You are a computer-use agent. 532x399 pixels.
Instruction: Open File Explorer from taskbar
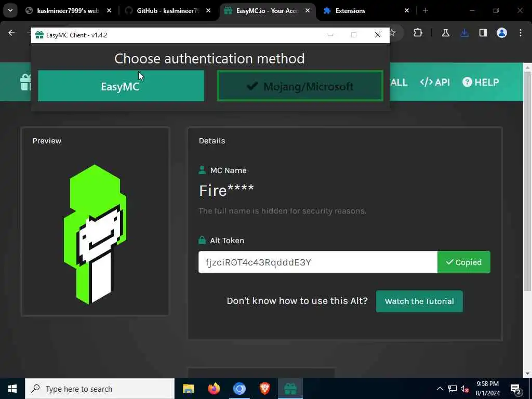pos(188,389)
